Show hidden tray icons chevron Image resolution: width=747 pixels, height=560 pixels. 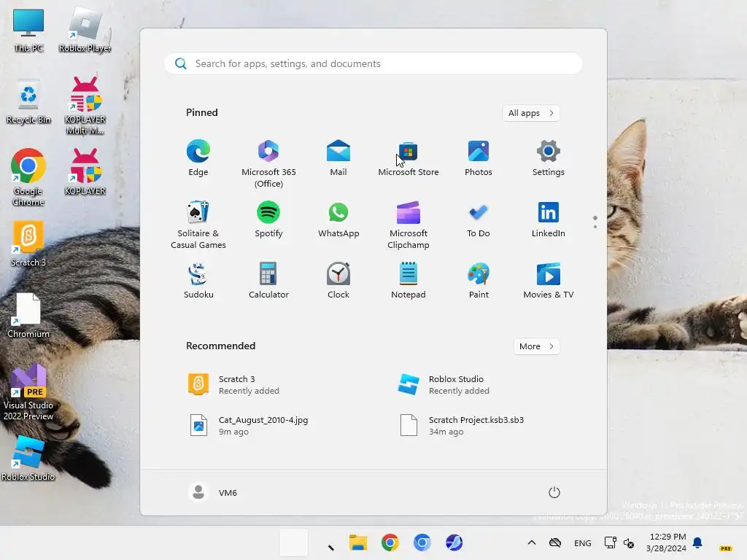click(532, 542)
